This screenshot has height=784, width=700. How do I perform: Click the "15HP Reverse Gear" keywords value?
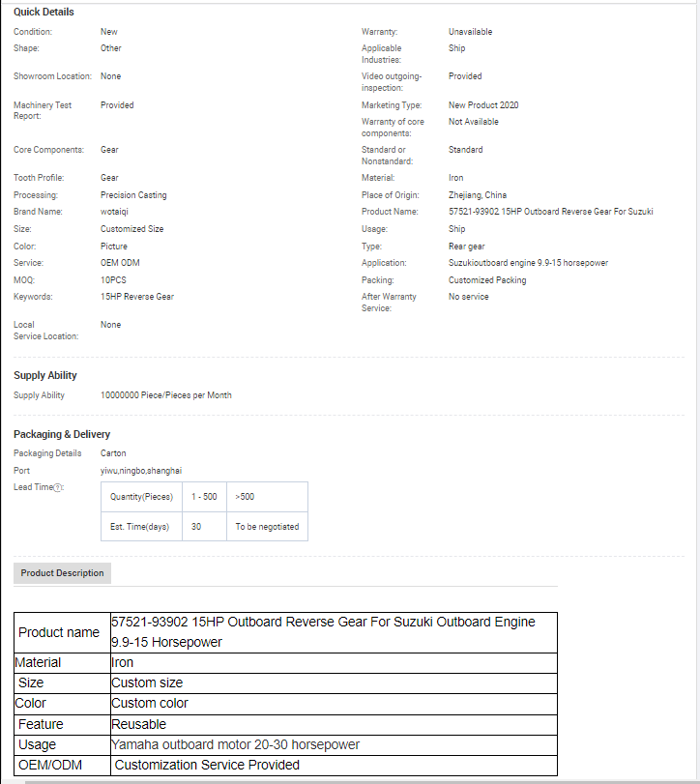point(137,297)
